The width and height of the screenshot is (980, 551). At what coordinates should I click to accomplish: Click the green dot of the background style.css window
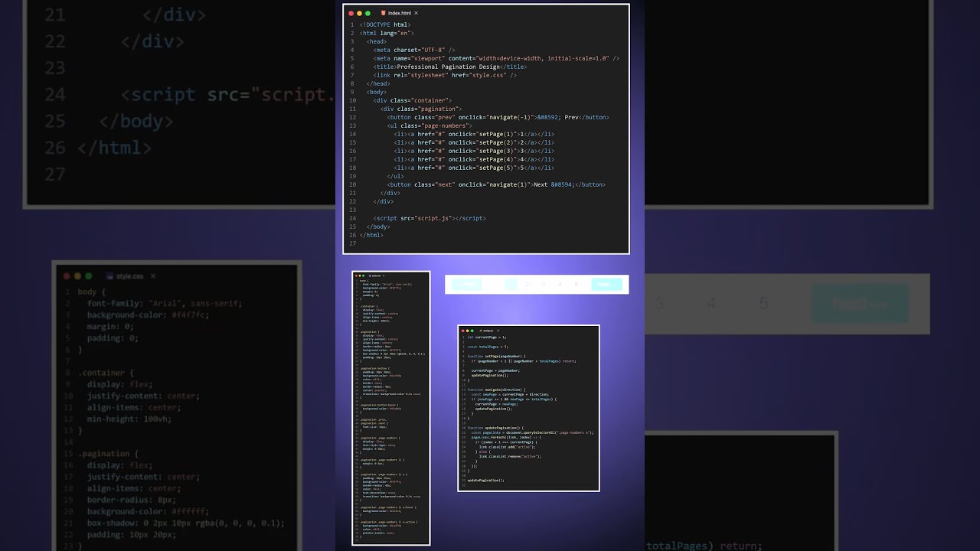click(x=88, y=275)
